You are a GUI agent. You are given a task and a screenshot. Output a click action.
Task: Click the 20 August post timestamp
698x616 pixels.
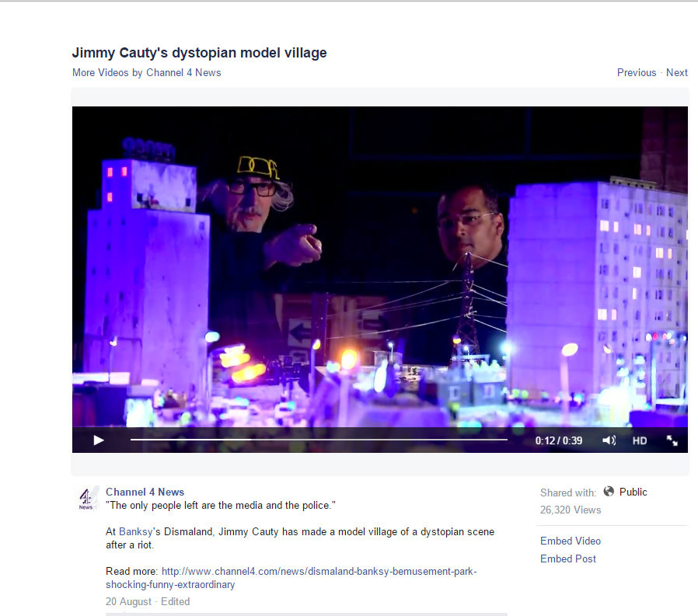tap(128, 601)
